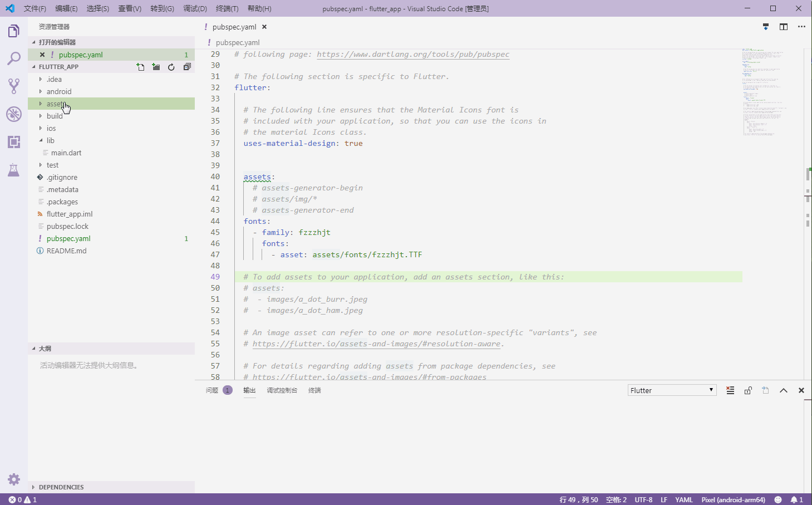Viewport: 812px width, 505px height.
Task: Click the open changes icon in editor toolbar
Action: pos(766,27)
